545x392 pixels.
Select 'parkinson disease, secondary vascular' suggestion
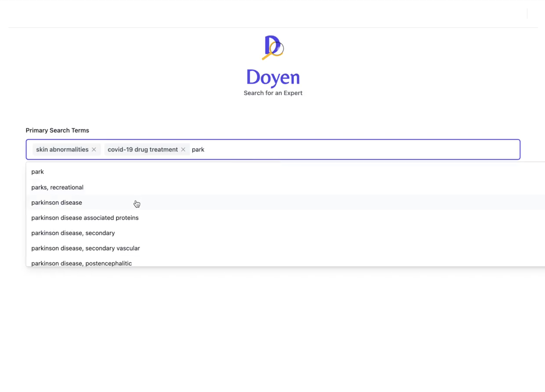[x=86, y=248]
